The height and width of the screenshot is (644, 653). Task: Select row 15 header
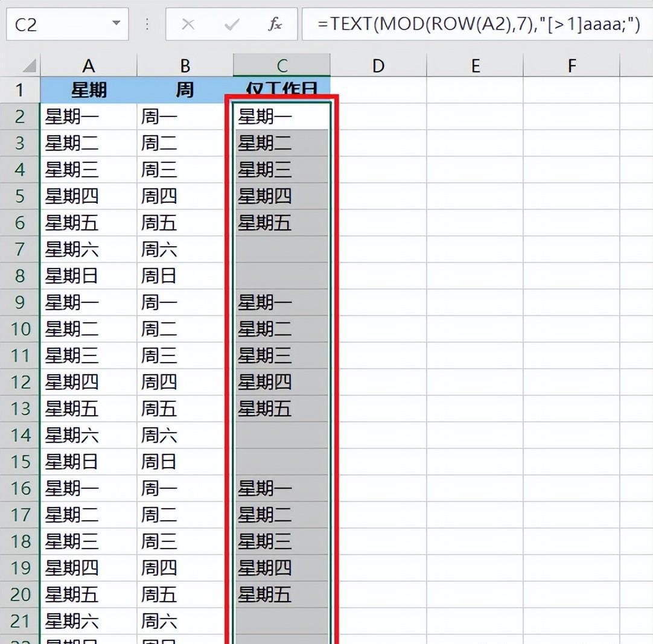(19, 462)
